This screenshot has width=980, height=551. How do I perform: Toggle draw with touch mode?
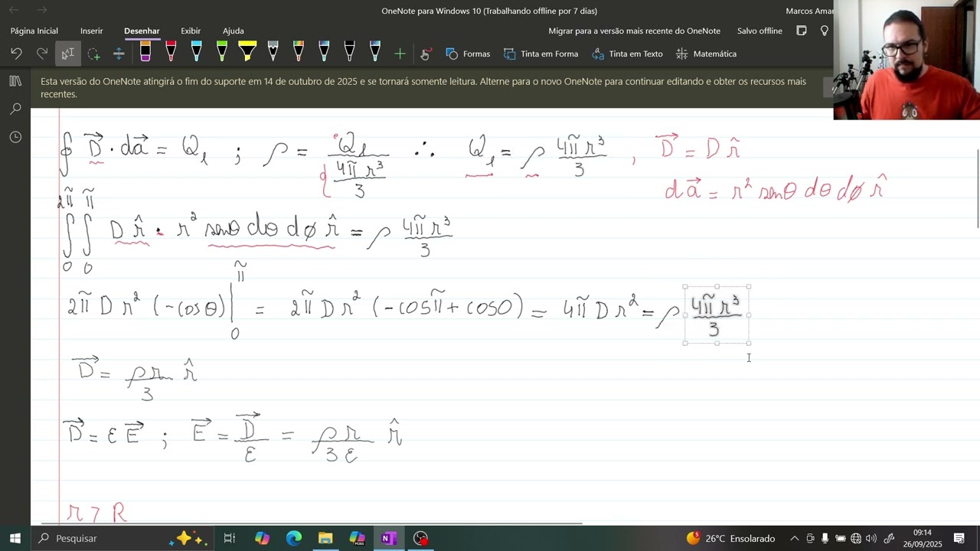coord(426,54)
